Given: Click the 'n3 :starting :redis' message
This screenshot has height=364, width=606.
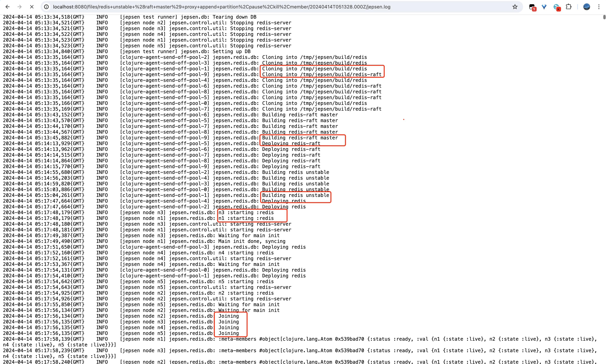Looking at the screenshot, I should [x=246, y=213].
